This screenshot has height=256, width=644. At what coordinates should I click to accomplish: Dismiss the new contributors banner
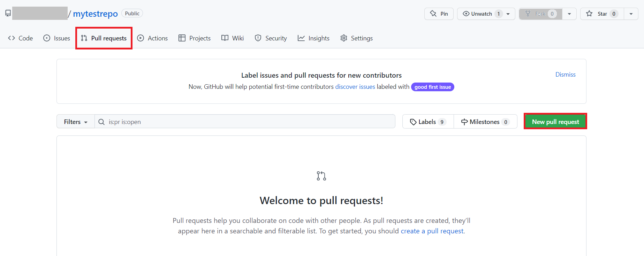(565, 75)
